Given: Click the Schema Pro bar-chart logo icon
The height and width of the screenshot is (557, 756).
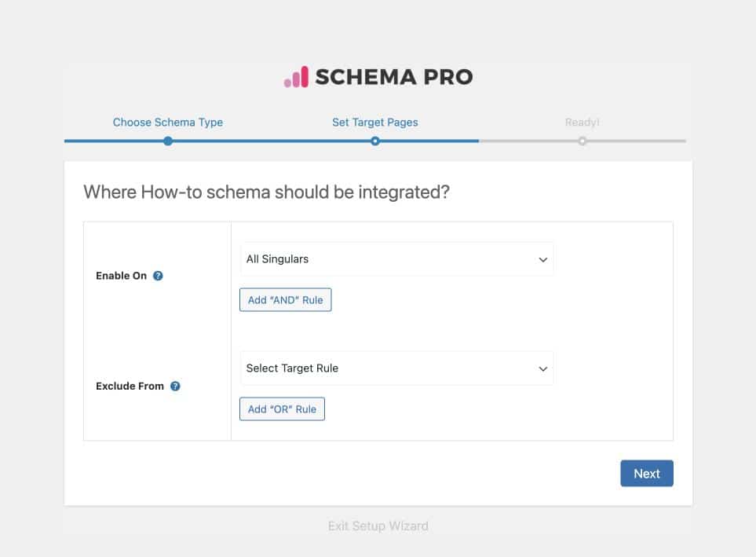Looking at the screenshot, I should point(296,77).
